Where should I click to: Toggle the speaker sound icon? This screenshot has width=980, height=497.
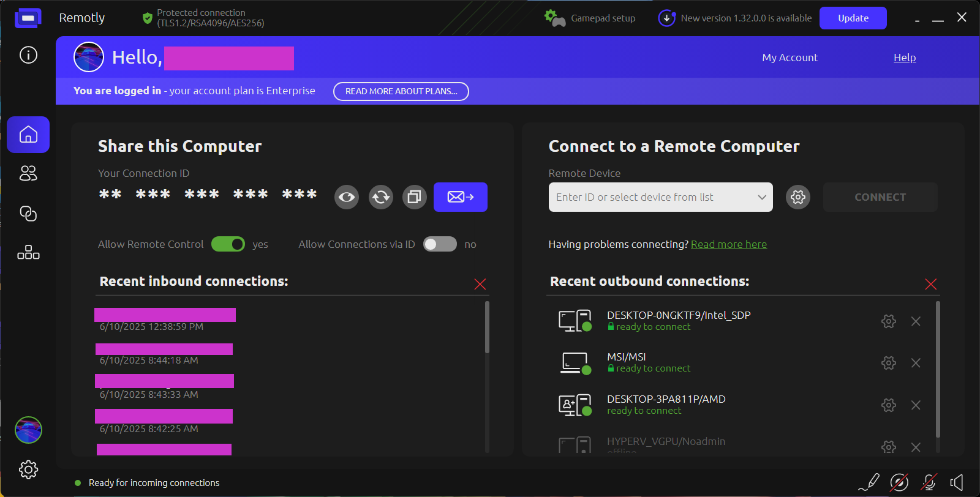click(x=957, y=482)
